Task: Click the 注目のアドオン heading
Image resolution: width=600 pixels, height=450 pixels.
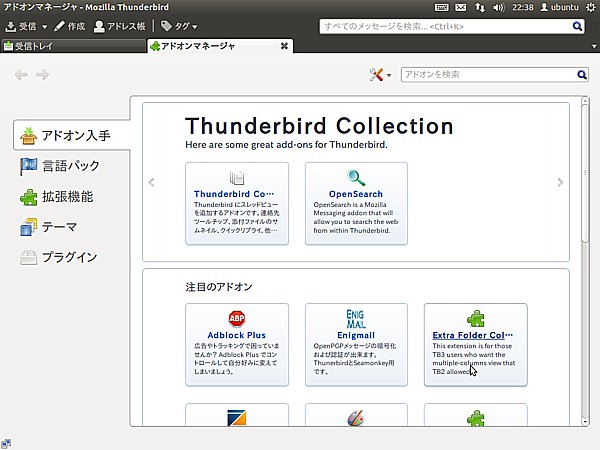Action: coord(219,287)
